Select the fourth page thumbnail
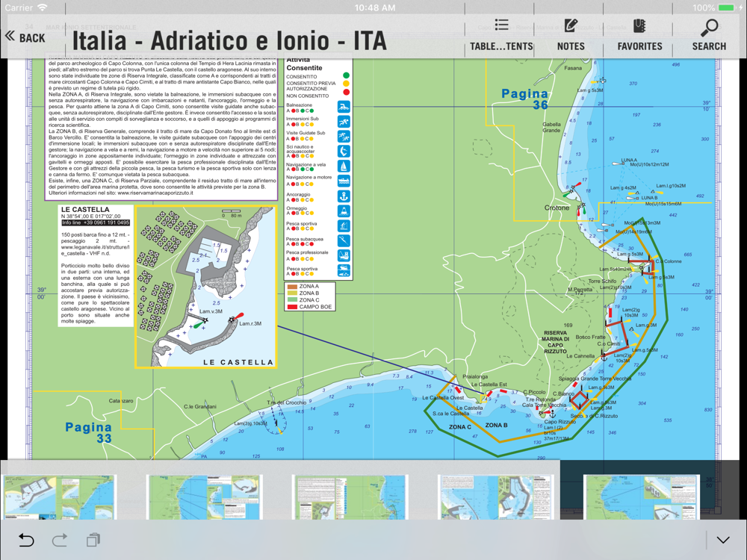This screenshot has height=560, width=747. (496, 497)
